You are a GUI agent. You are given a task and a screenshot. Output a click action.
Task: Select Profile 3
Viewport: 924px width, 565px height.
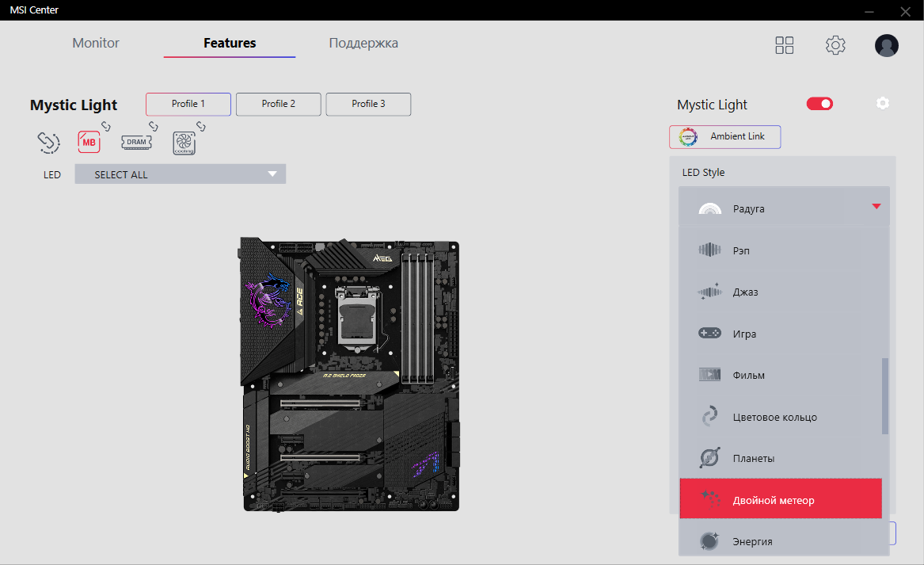[368, 104]
